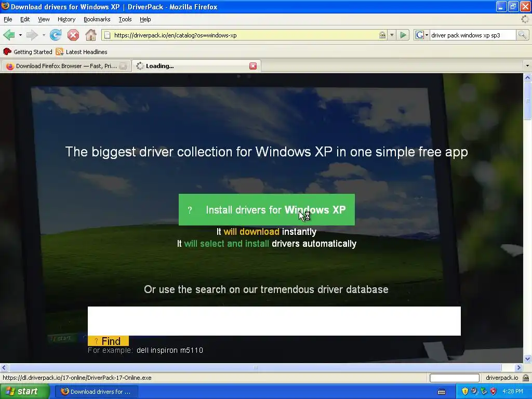Stop page loading with the red X button

coord(73,35)
